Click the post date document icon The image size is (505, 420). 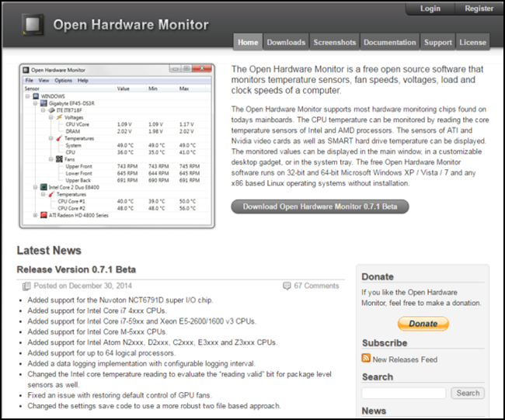pyautogui.click(x=26, y=286)
